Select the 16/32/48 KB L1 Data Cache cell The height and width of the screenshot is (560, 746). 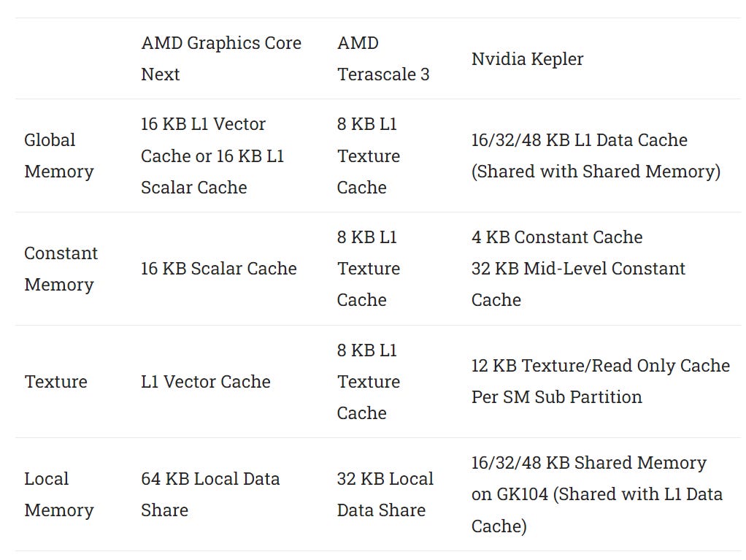pyautogui.click(x=596, y=156)
